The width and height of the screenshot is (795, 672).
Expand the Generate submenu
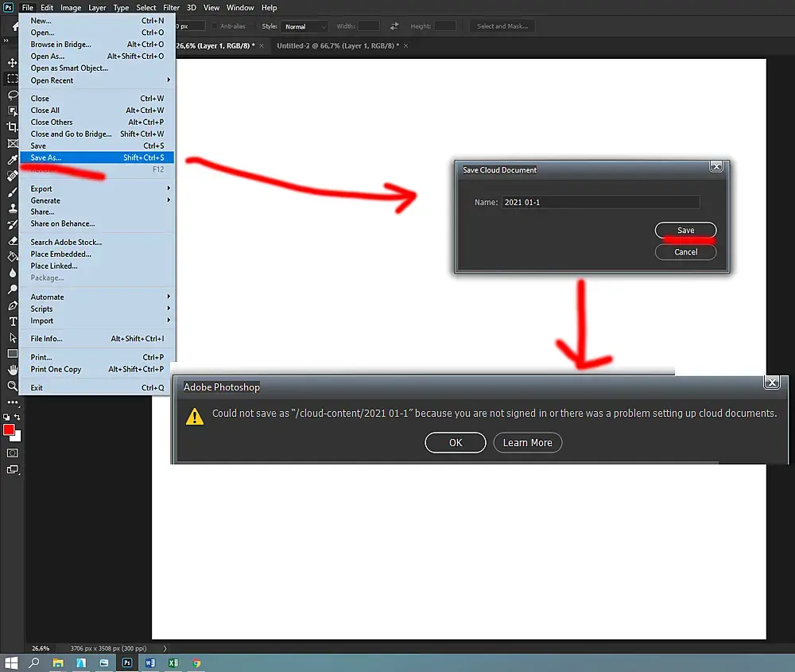click(97, 200)
